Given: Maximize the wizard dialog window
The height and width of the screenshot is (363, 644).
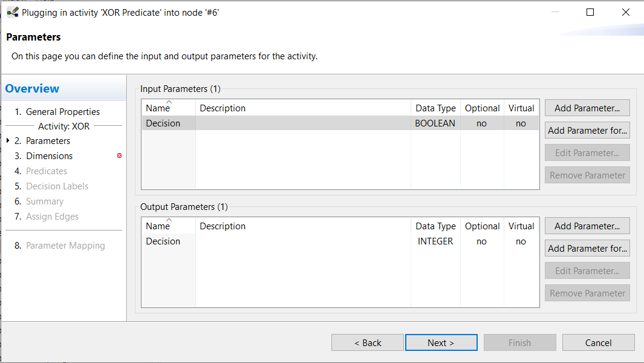Looking at the screenshot, I should point(590,12).
